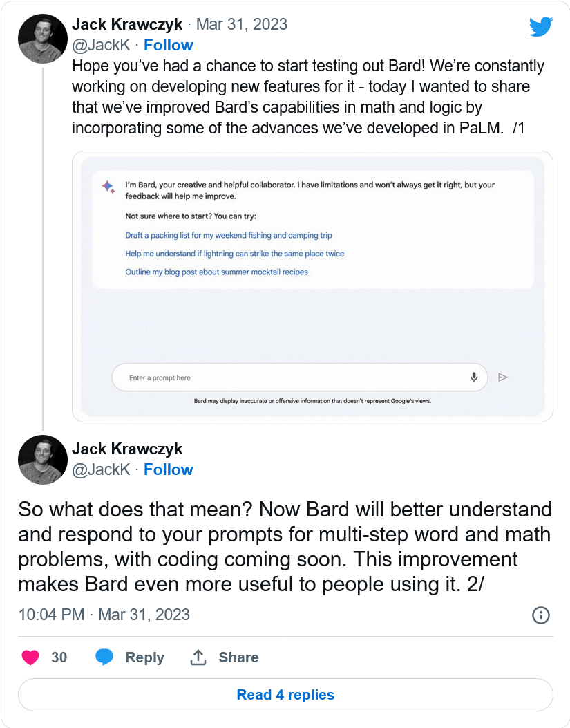Click the Reply text label

[145, 657]
